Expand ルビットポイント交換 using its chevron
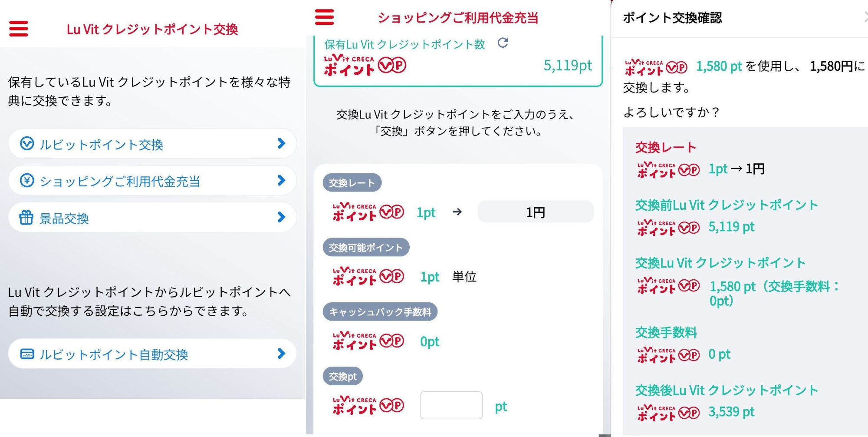 [281, 144]
